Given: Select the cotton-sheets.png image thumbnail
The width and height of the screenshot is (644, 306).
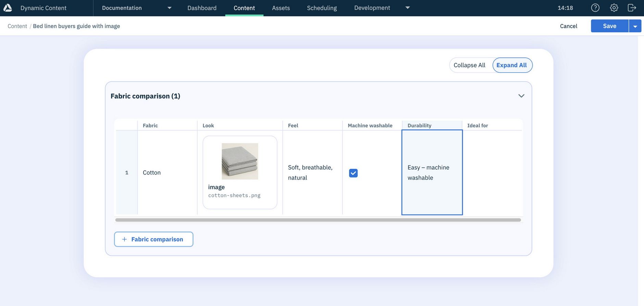Looking at the screenshot, I should (240, 161).
